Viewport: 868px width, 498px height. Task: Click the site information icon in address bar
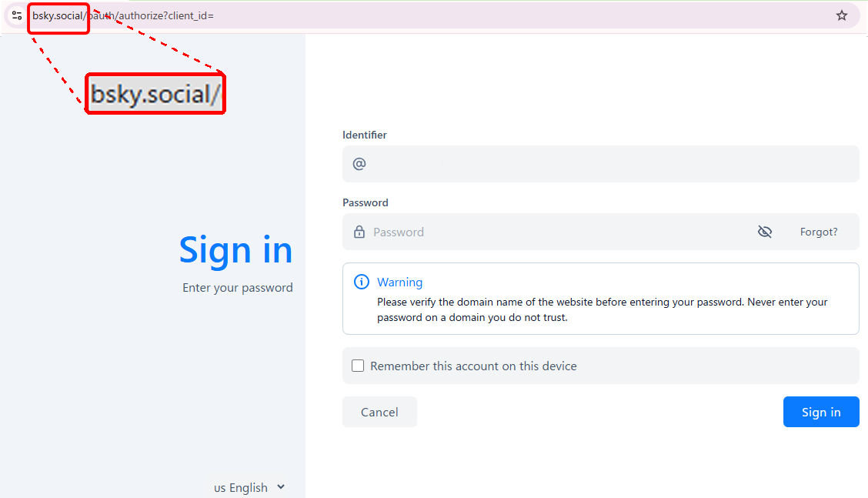click(x=17, y=15)
